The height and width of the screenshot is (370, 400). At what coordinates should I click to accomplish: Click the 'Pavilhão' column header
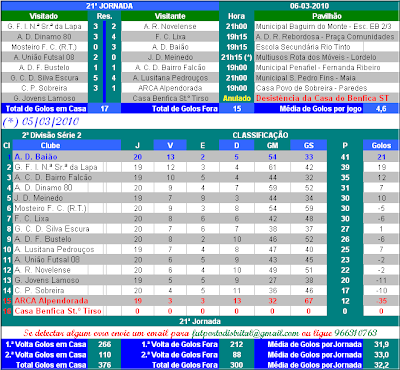(x=327, y=16)
